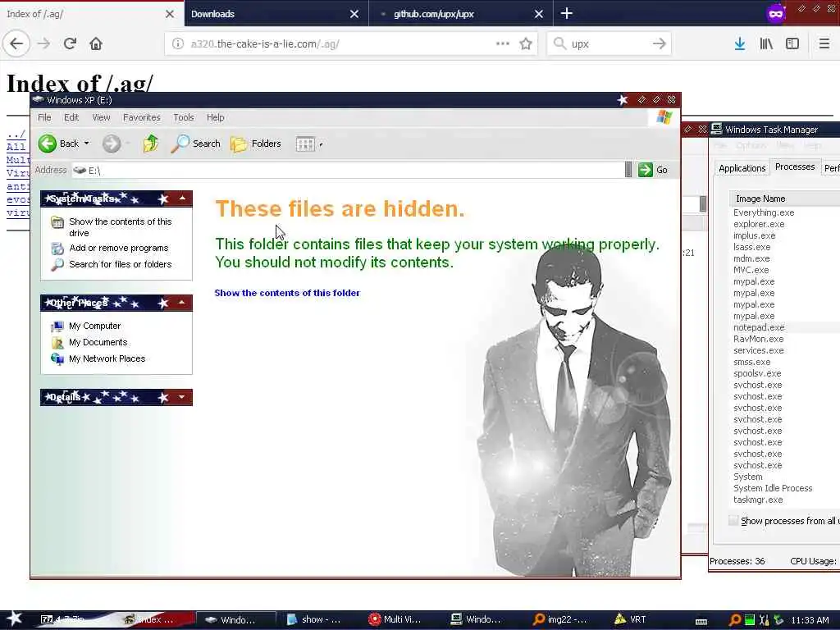Open the Tools menu in Explorer

click(183, 117)
